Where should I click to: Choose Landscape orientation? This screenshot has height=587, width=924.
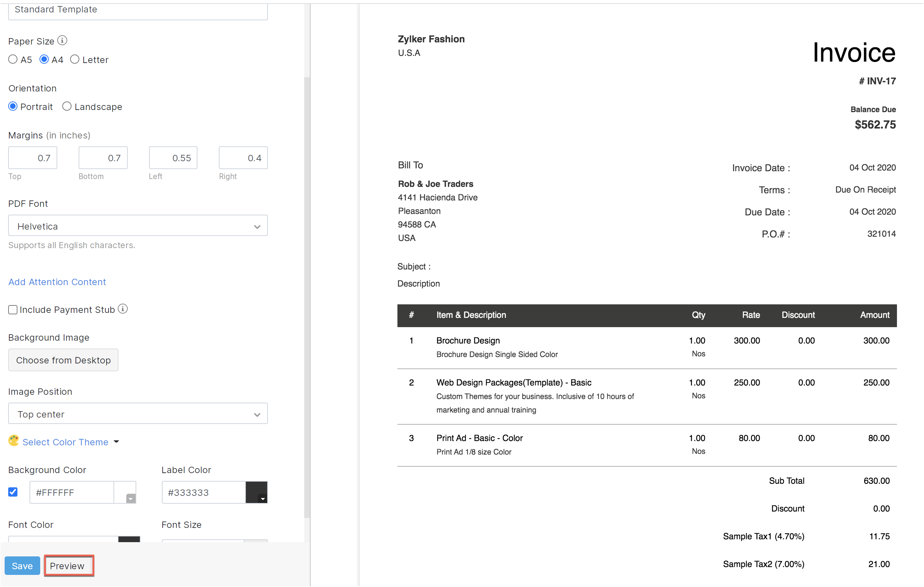[x=67, y=106]
